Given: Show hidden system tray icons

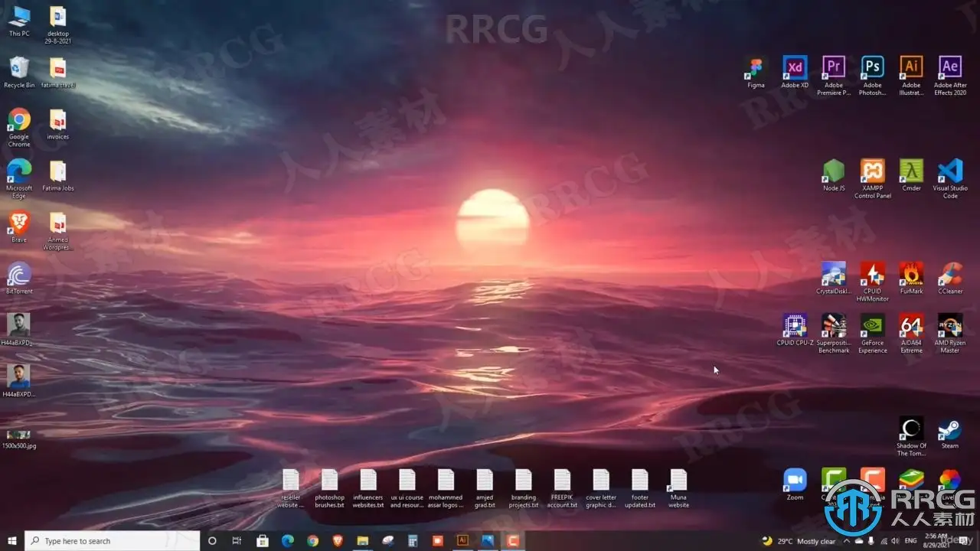Looking at the screenshot, I should 845,541.
